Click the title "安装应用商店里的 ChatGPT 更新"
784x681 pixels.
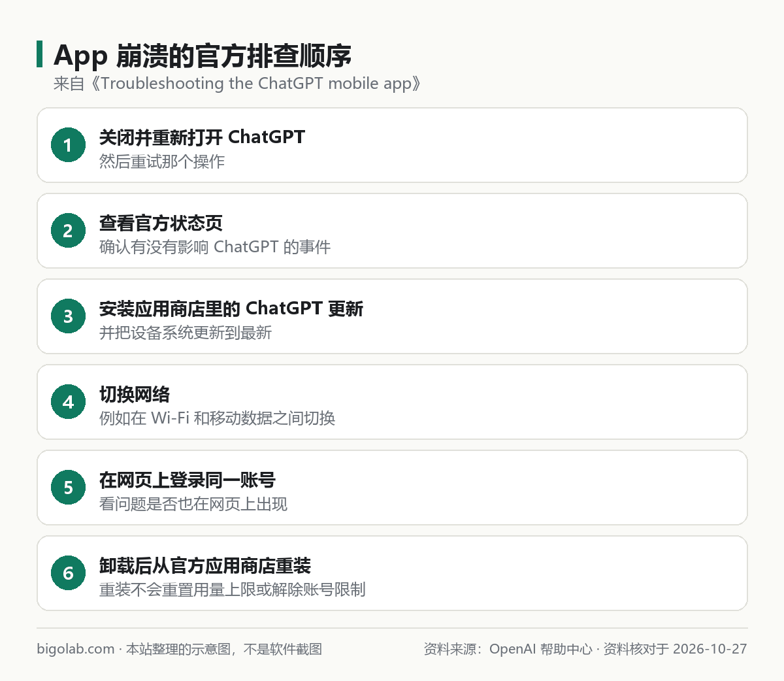point(231,308)
